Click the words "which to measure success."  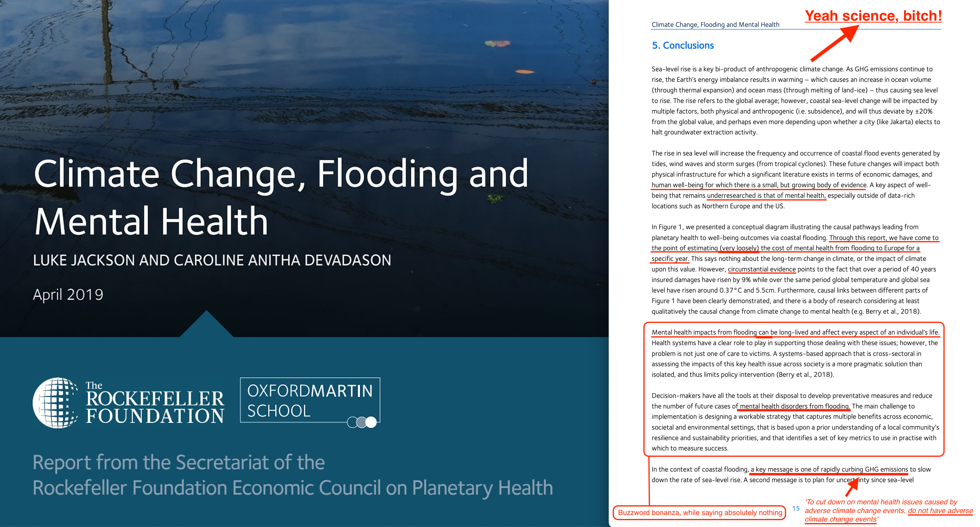[690, 448]
